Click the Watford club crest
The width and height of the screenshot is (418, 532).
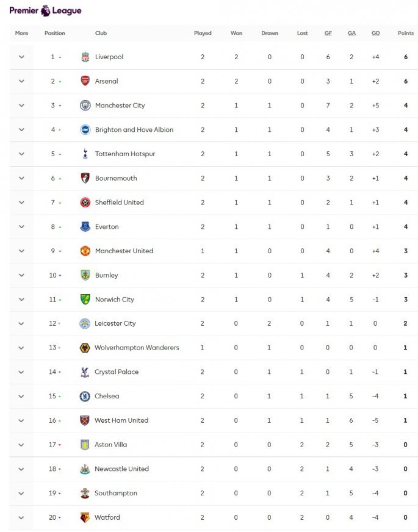coord(85,517)
